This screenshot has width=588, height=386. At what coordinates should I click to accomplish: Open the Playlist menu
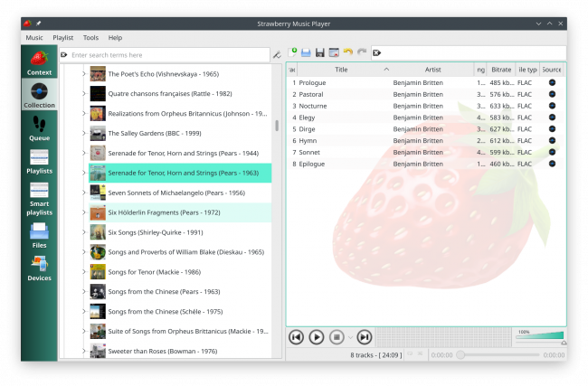(62, 38)
